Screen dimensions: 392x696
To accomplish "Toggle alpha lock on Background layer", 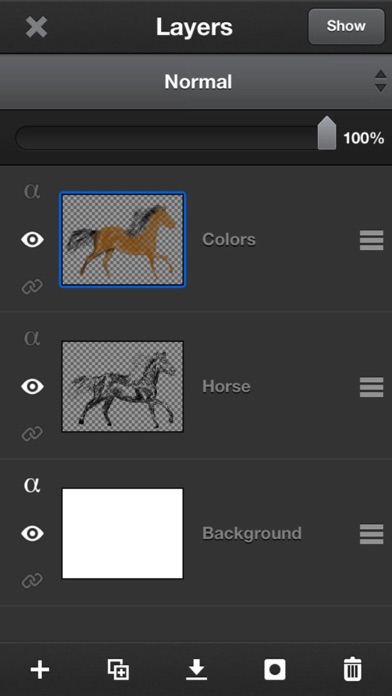I will tap(32, 485).
